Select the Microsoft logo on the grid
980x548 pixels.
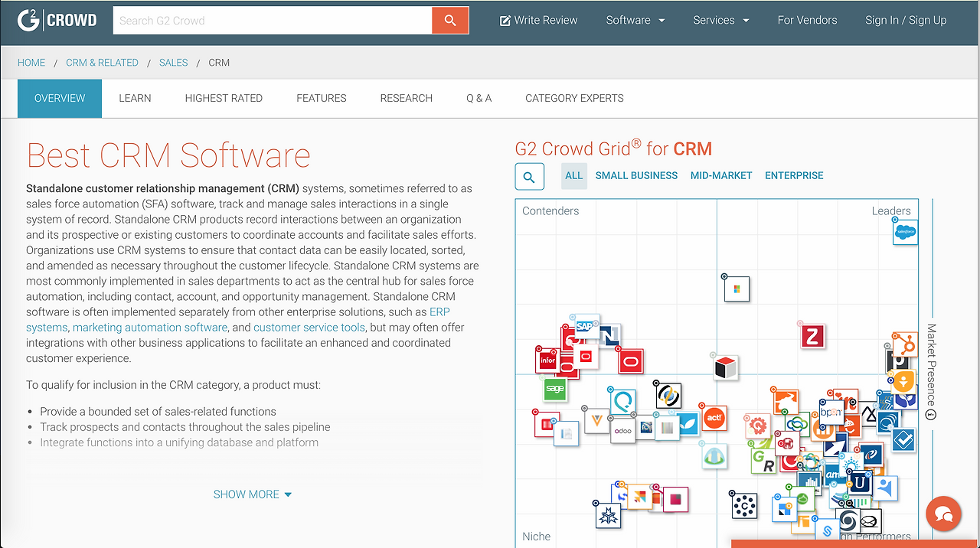737,289
